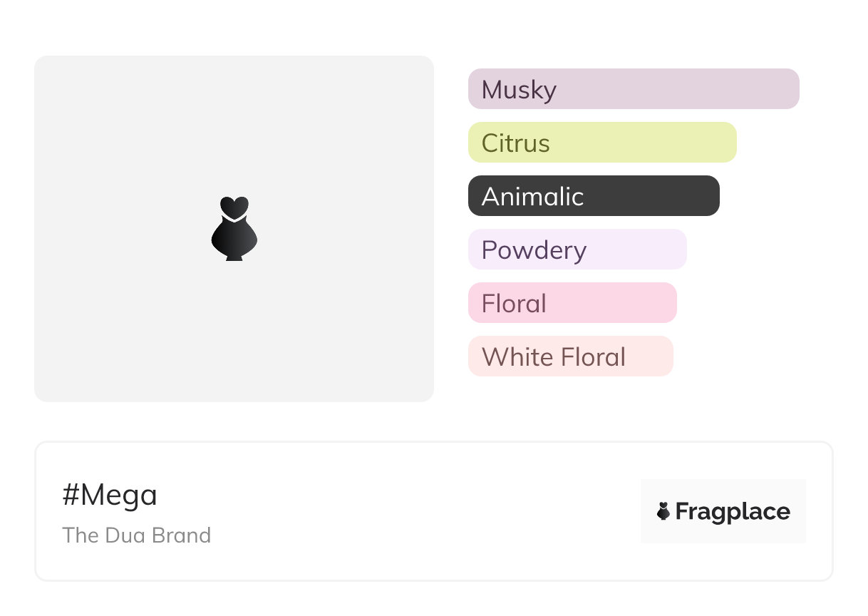Choose the yellow-green Citrus accord bar
Image resolution: width=868 pixels, height=616 pixels.
coord(602,143)
